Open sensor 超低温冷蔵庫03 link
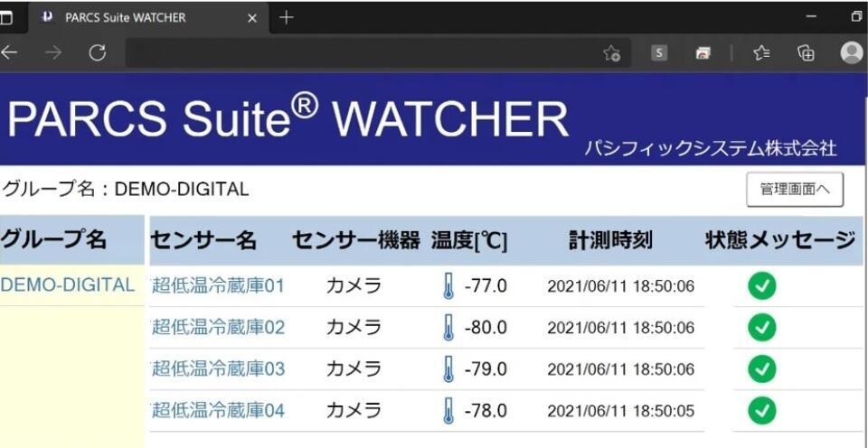 click(x=218, y=369)
